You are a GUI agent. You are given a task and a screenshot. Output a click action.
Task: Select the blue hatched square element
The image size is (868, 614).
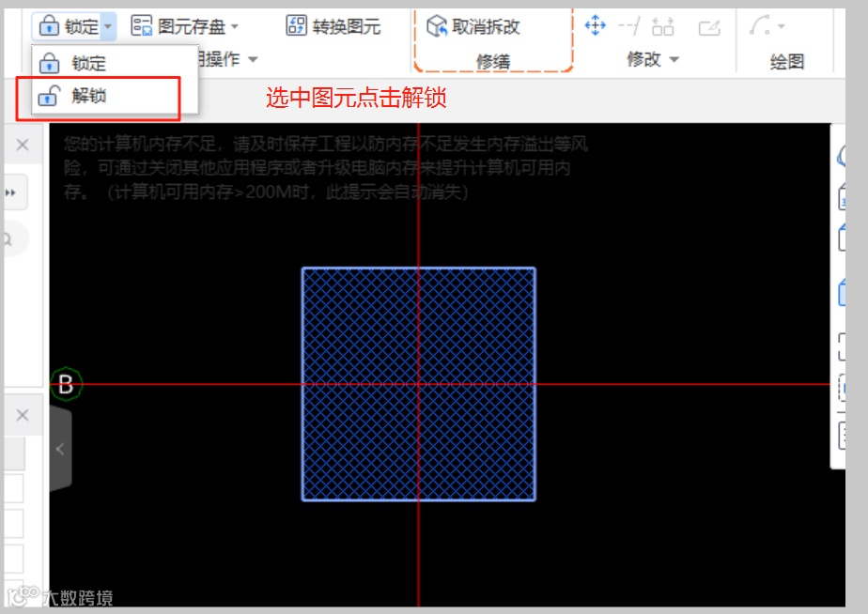click(419, 384)
